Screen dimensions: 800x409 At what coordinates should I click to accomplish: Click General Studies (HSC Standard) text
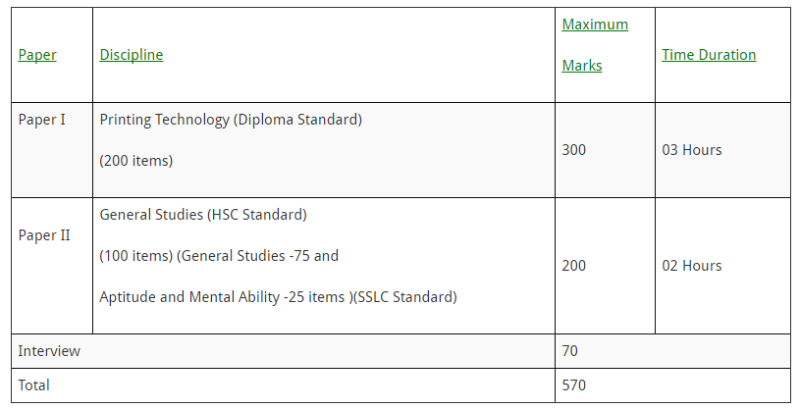click(203, 215)
